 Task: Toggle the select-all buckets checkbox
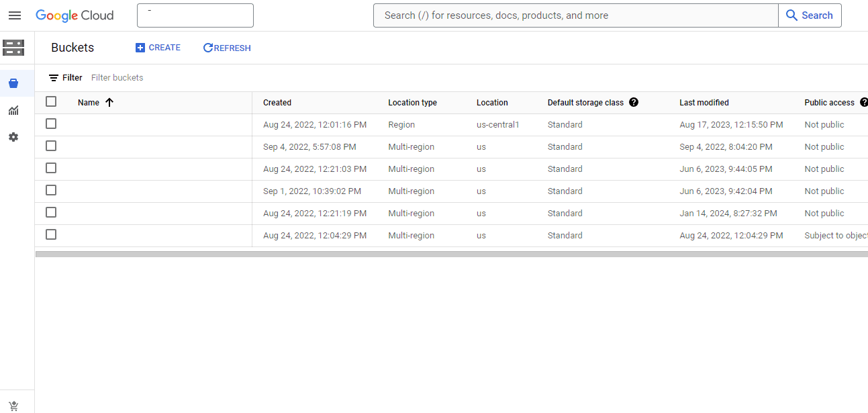pyautogui.click(x=51, y=101)
